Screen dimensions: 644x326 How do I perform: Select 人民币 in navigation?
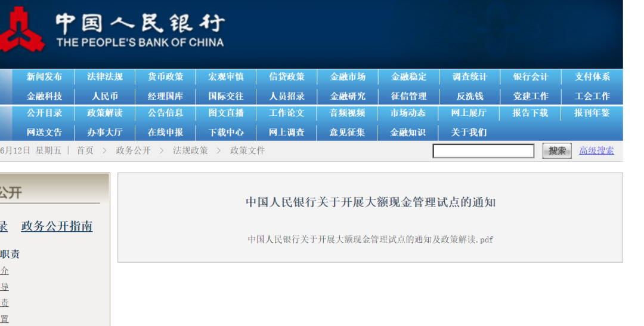(x=105, y=96)
